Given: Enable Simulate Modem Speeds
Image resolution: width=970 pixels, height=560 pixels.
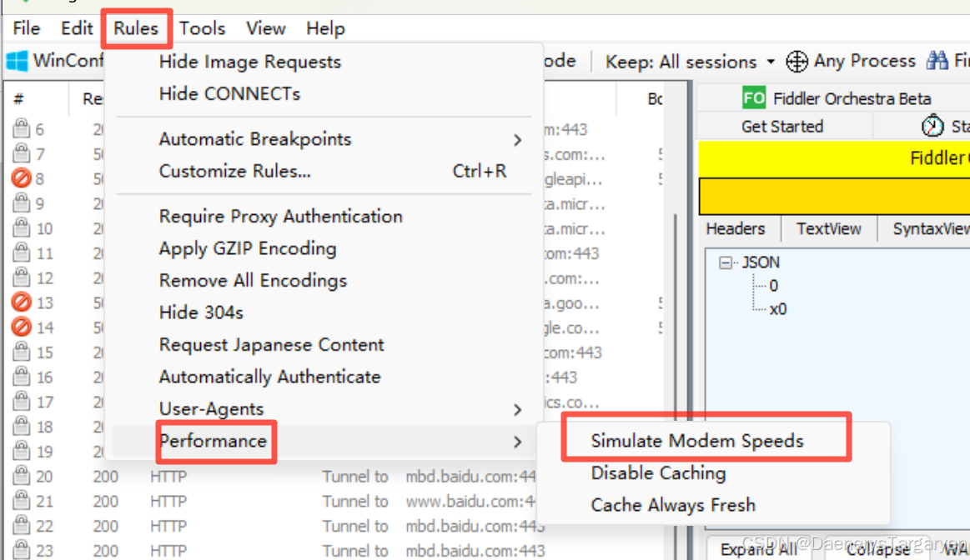Looking at the screenshot, I should (697, 441).
